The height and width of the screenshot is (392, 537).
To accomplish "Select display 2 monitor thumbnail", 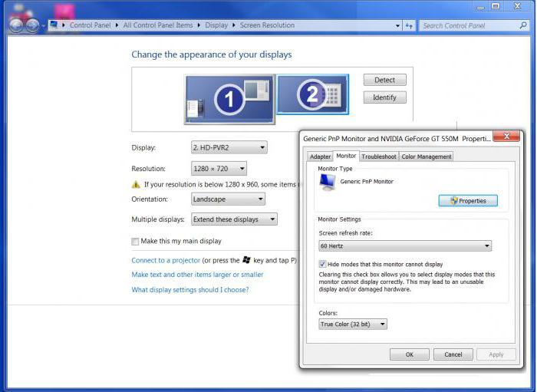I will [x=313, y=94].
